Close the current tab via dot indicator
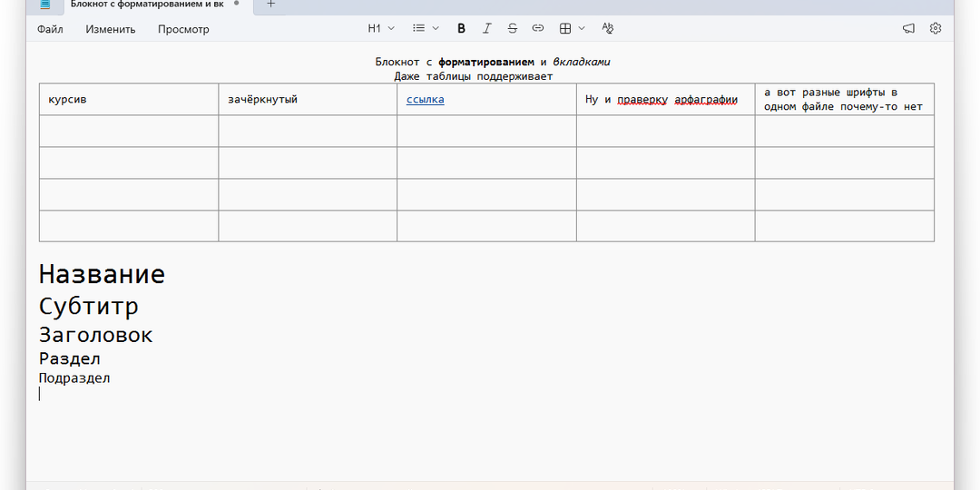Viewport: 980px width, 490px height. click(x=236, y=3)
